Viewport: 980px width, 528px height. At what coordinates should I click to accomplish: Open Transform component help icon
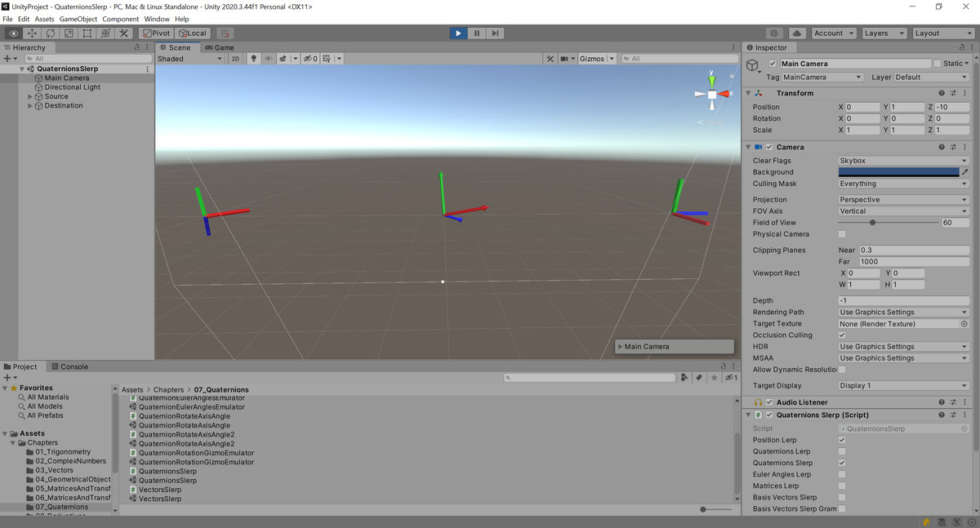point(942,93)
